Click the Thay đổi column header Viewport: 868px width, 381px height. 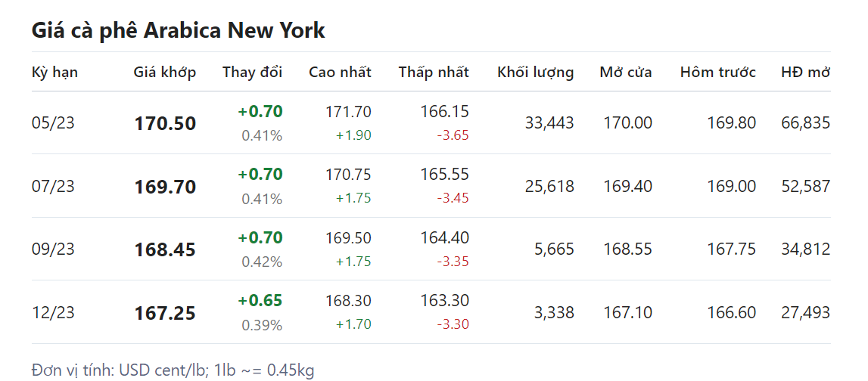pos(252,73)
